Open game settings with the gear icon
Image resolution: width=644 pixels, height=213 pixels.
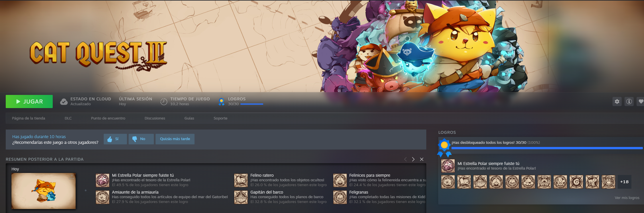pos(617,101)
